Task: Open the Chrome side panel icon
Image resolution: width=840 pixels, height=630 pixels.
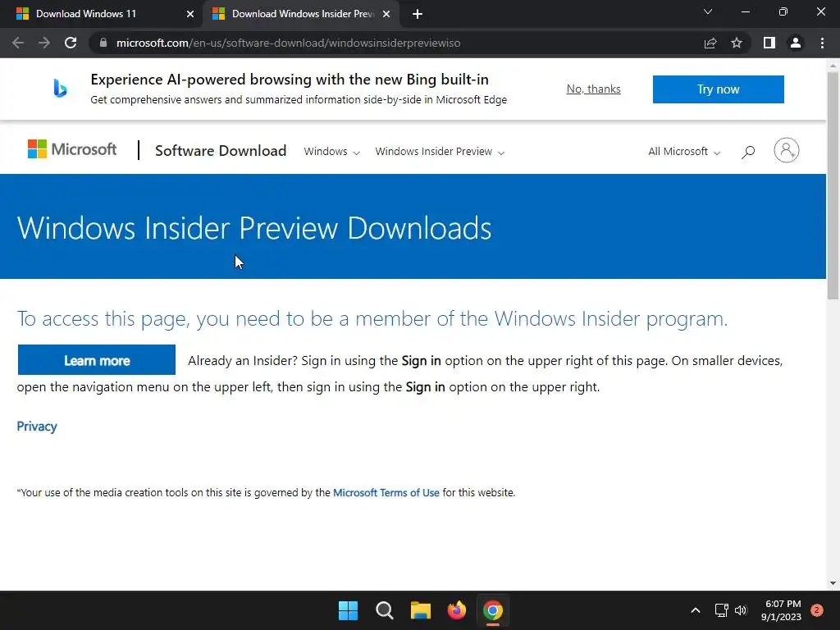Action: [769, 43]
